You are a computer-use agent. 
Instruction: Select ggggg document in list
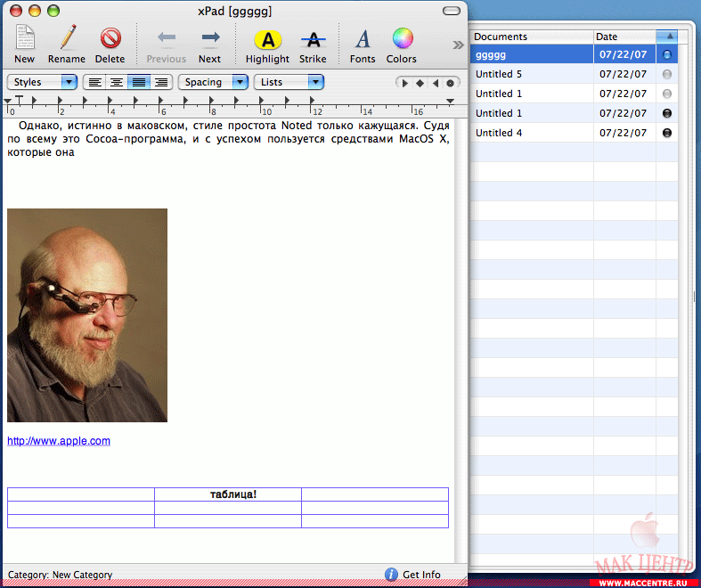(532, 54)
